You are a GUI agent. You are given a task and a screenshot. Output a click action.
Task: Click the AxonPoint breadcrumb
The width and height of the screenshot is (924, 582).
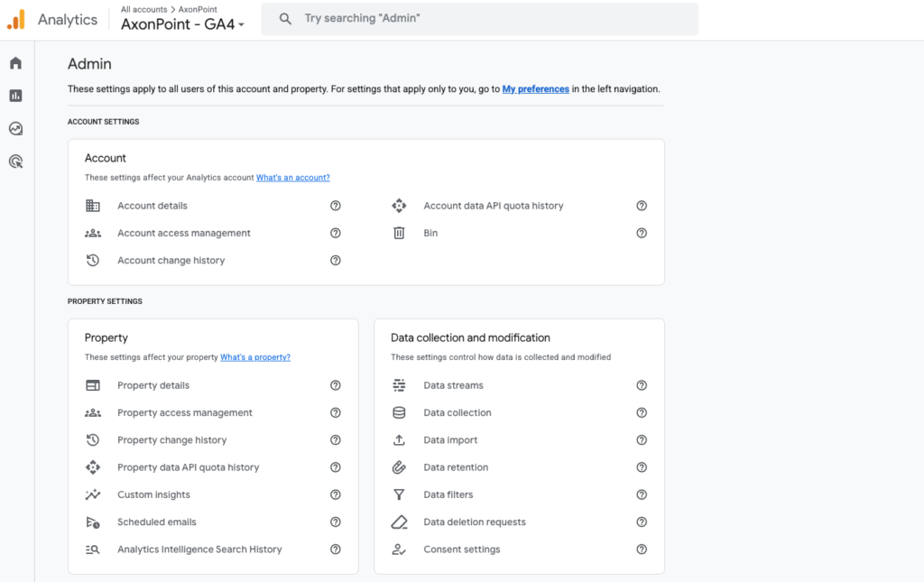[198, 9]
